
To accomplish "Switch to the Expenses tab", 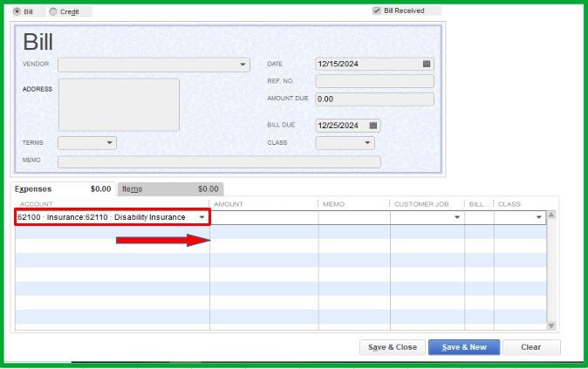I will coord(63,189).
